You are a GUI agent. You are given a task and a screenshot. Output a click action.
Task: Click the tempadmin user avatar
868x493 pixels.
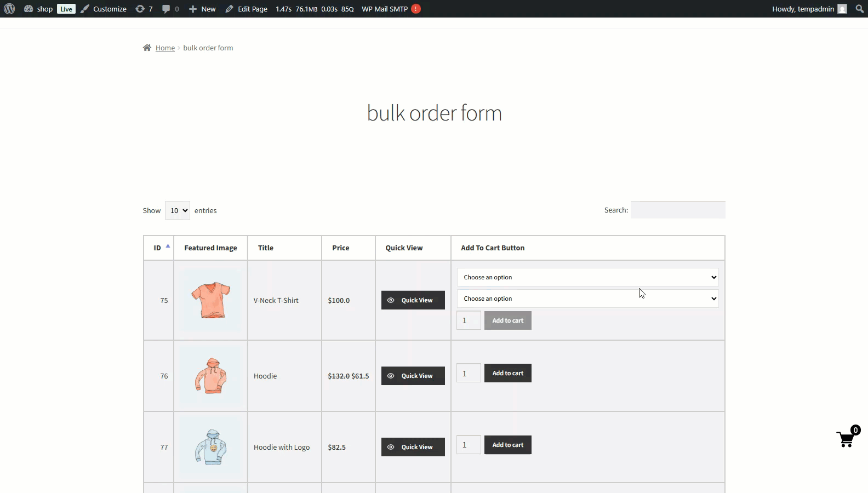point(842,9)
